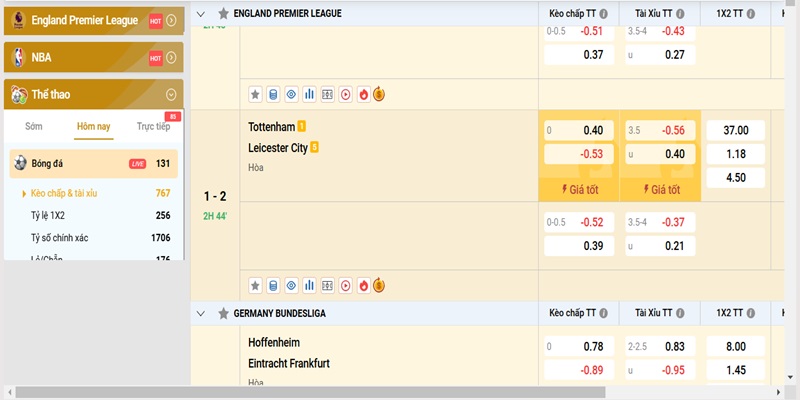Collapse the Germany Bundesliga section chevron
The image size is (800, 400).
(x=202, y=313)
